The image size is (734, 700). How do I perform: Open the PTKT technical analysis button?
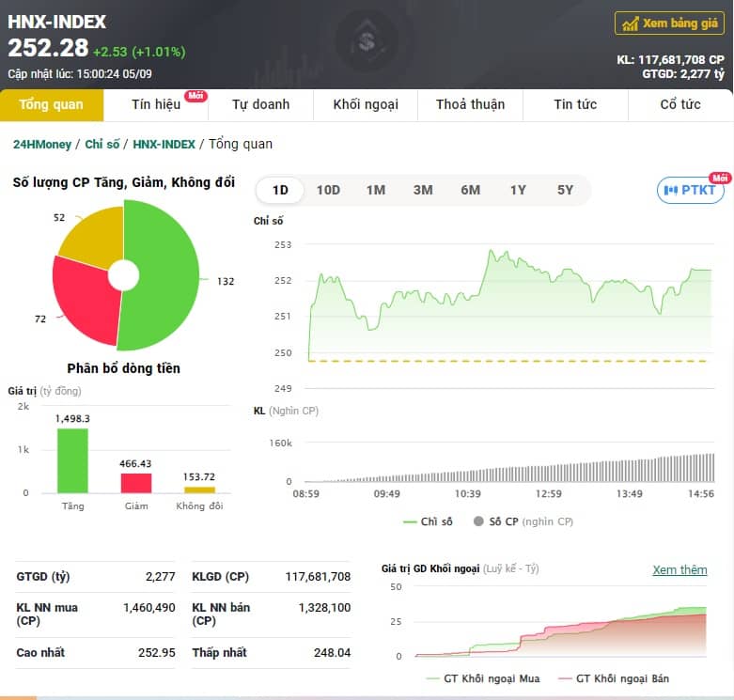coord(691,190)
